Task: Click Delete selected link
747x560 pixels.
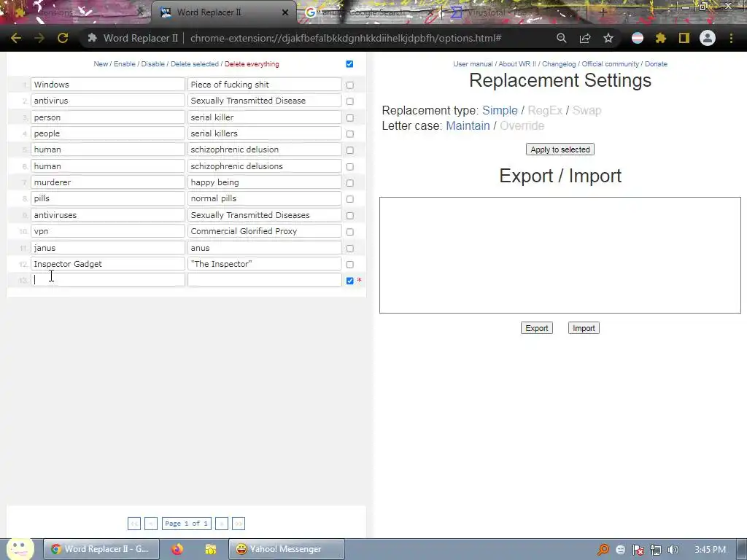Action: click(x=194, y=64)
